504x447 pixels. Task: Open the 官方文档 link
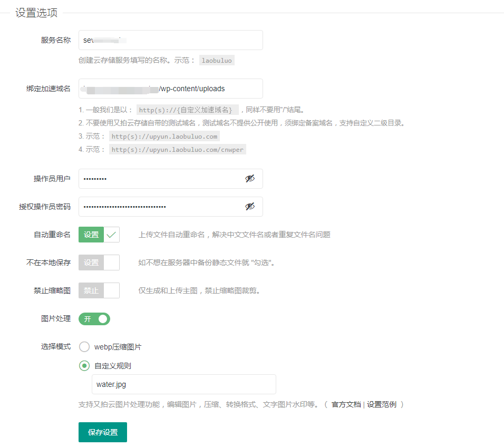346,404
